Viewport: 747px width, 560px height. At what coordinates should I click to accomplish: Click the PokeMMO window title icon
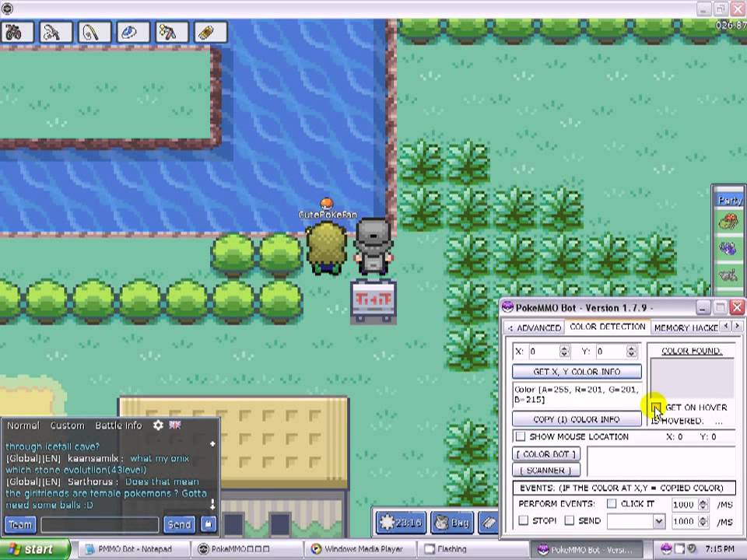coord(7,8)
